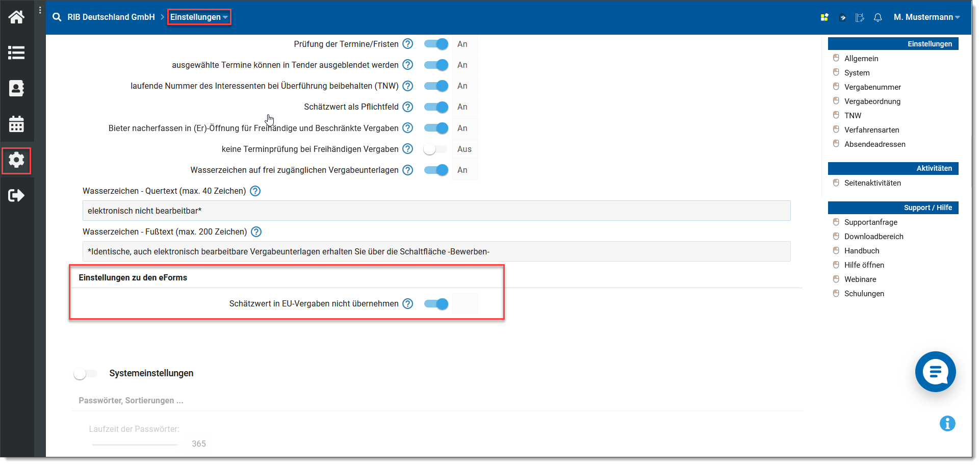
Task: Go to TNW settings section
Action: (853, 116)
